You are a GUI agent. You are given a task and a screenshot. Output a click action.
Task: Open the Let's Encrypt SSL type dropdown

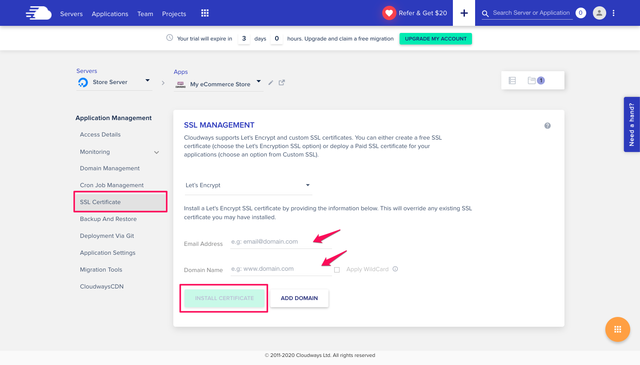pyautogui.click(x=248, y=185)
